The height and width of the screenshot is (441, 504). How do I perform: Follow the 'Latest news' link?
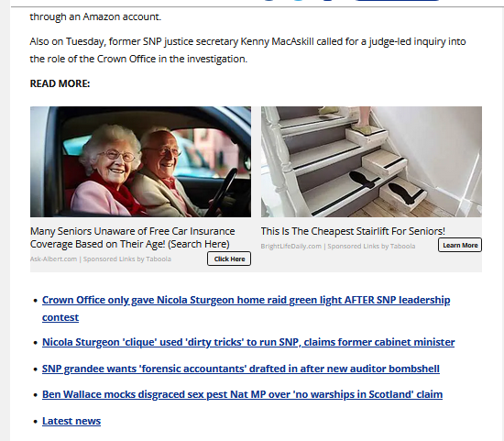coord(71,421)
